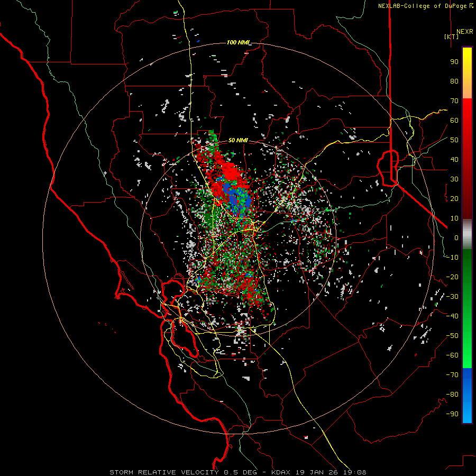The width and height of the screenshot is (476, 476).
Task: Click the Storm Relative Velocity caption at bottom
Action: tap(237, 472)
